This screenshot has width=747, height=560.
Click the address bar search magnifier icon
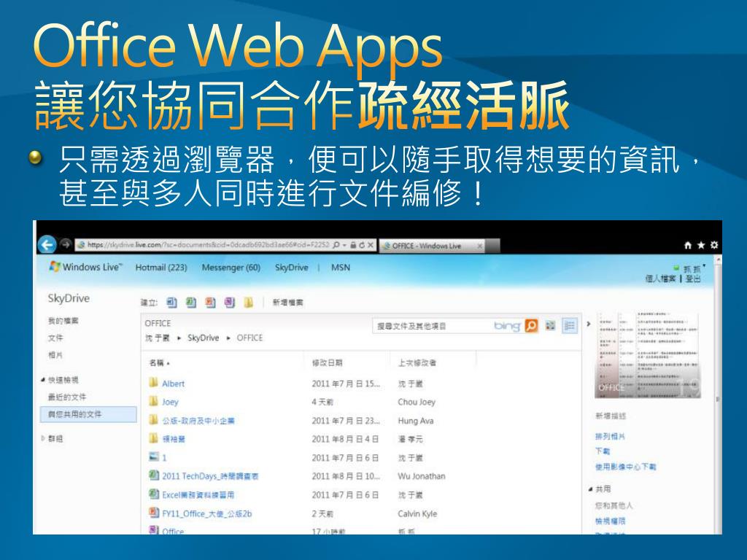336,245
